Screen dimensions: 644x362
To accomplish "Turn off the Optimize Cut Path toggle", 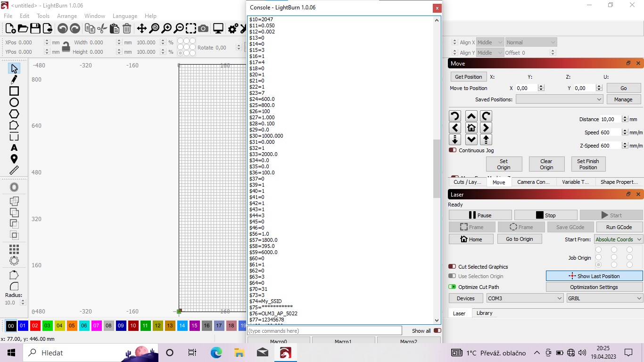I will click(452, 287).
